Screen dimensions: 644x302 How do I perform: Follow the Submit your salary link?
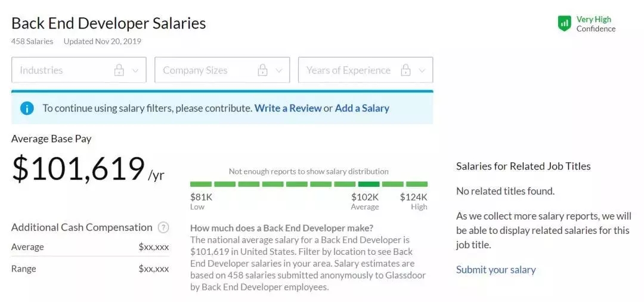click(x=496, y=270)
